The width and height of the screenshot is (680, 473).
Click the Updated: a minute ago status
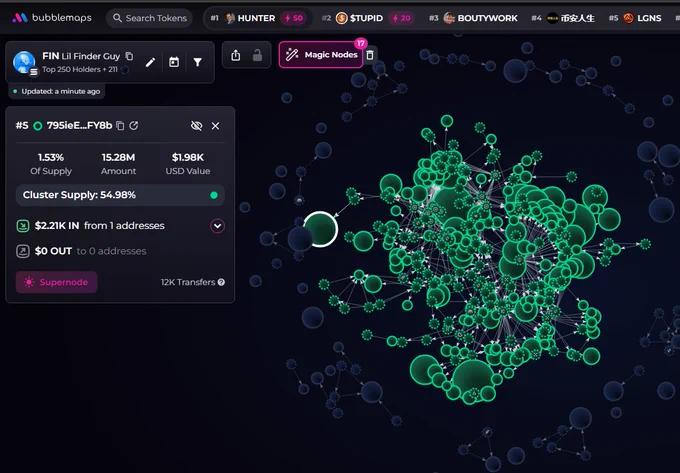click(x=57, y=91)
